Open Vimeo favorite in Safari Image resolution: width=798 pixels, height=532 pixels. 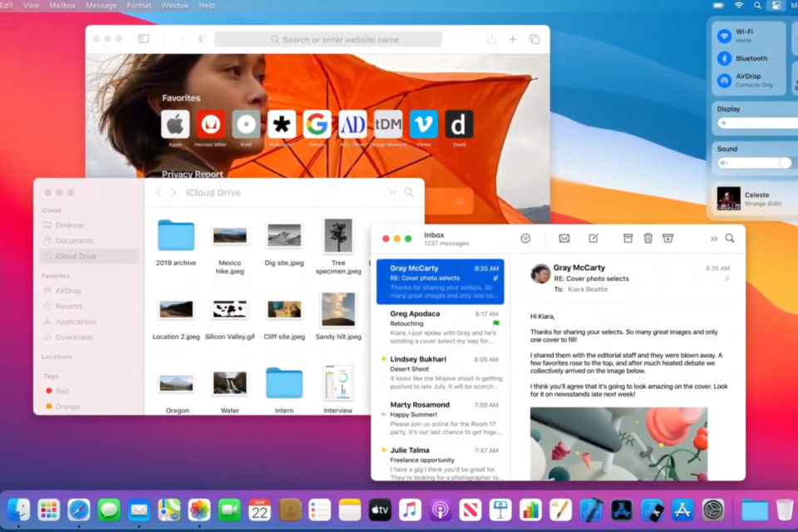click(424, 125)
